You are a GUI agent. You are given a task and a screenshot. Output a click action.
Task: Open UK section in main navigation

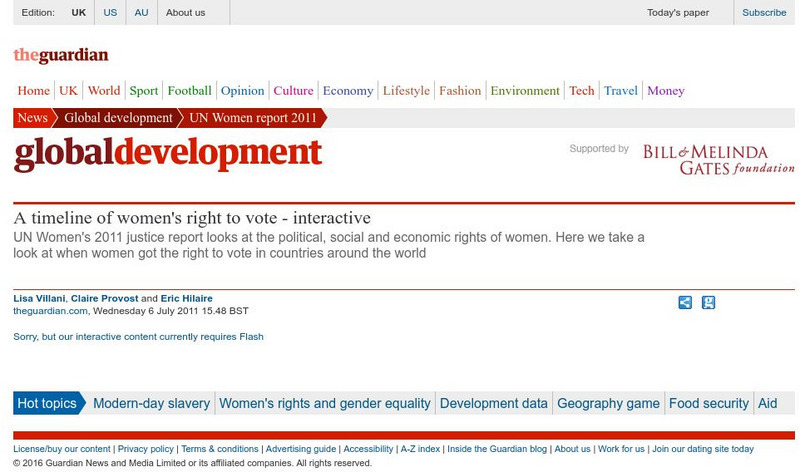tap(68, 91)
